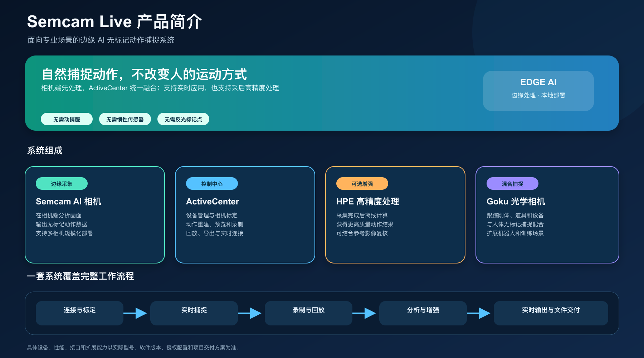Open the ActiveCenter card title
The height and width of the screenshot is (358, 644).
point(213,202)
